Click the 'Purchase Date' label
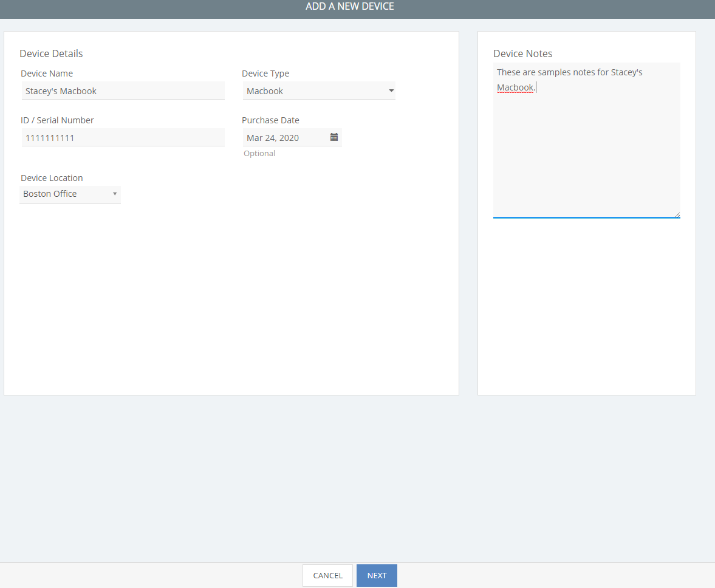Screen dimensions: 715x588 tap(270, 120)
